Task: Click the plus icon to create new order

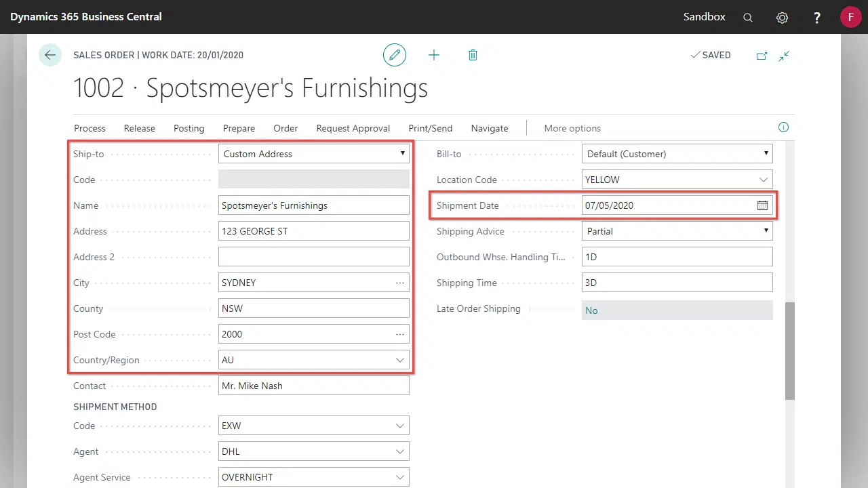Action: coord(434,55)
